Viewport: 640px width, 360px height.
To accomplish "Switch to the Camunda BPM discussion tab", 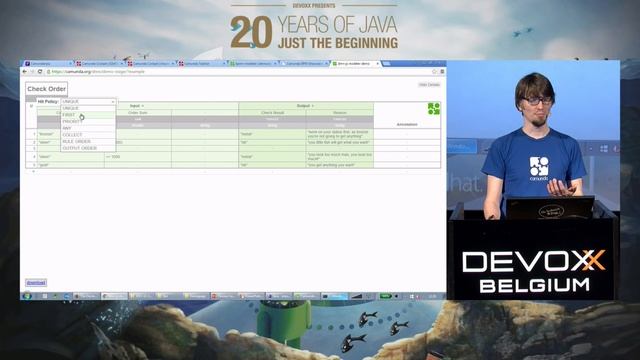I will coord(304,64).
